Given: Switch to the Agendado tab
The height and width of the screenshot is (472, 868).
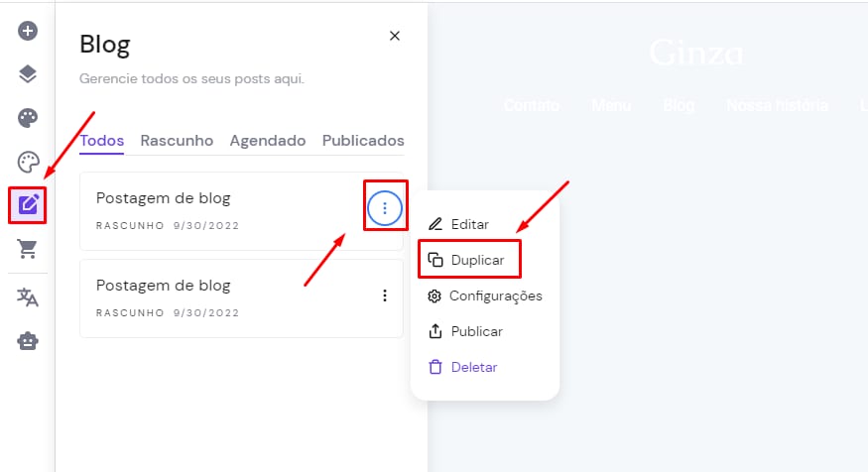Looking at the screenshot, I should [268, 141].
